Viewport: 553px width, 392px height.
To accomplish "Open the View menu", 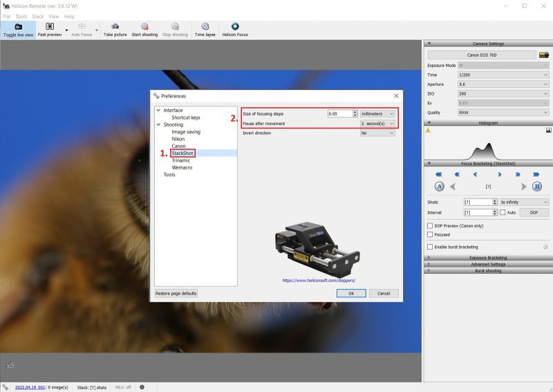I will point(54,16).
